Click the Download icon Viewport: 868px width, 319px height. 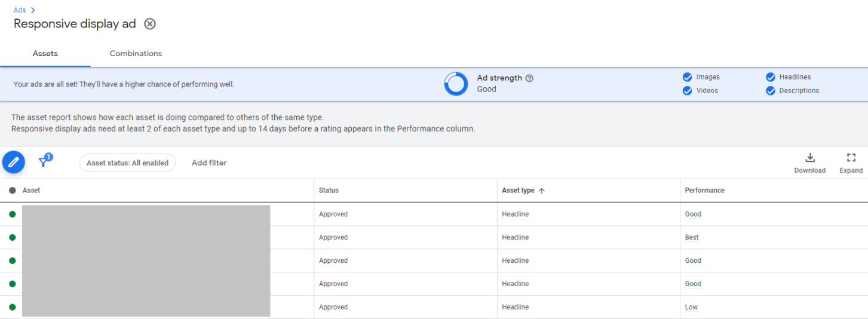pos(809,158)
